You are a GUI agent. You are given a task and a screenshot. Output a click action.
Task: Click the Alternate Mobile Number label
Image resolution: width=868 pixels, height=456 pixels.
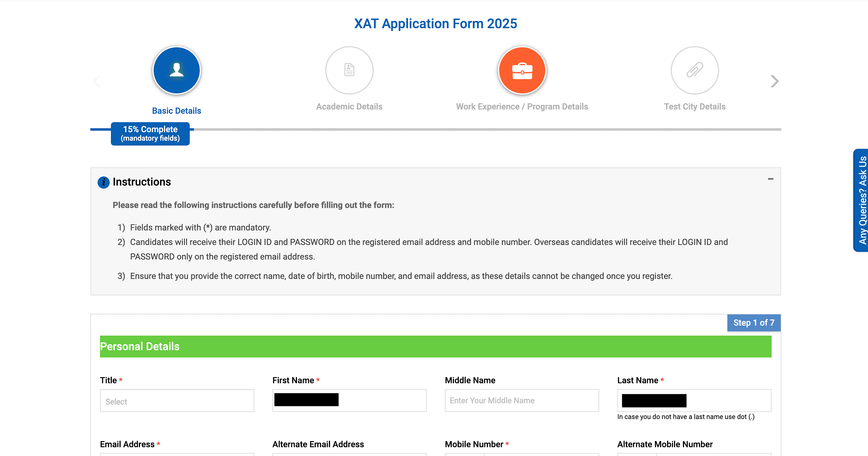pos(665,444)
